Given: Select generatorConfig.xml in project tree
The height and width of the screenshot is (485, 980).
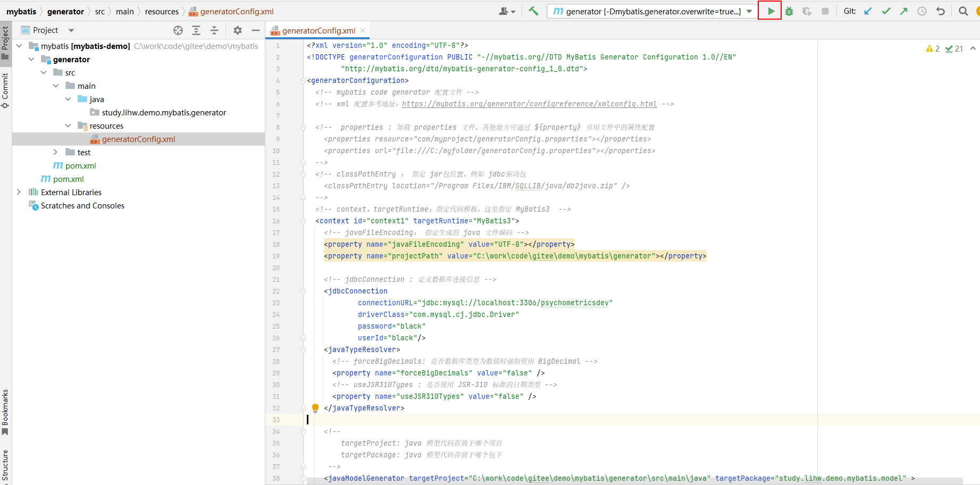Looking at the screenshot, I should point(138,139).
